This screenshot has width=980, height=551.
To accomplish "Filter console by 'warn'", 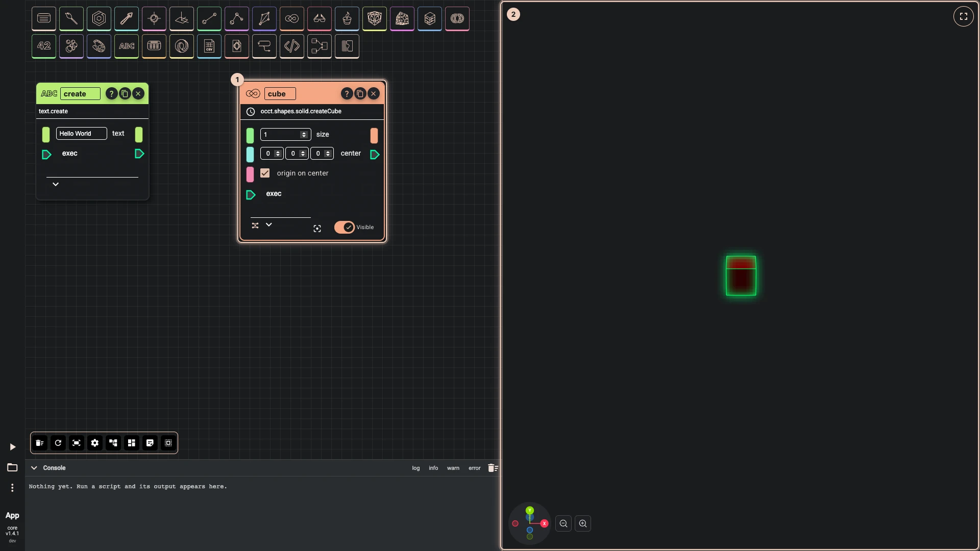I will (453, 468).
